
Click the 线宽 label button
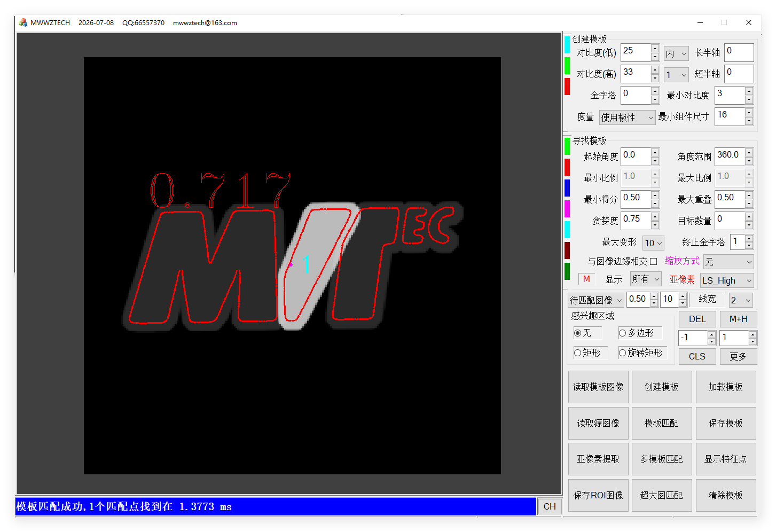pyautogui.click(x=707, y=299)
